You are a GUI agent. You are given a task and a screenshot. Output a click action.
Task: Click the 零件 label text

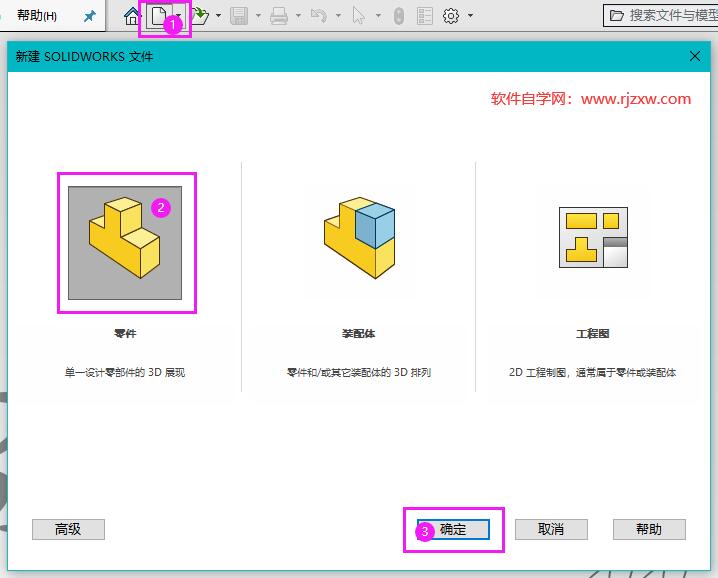point(125,334)
